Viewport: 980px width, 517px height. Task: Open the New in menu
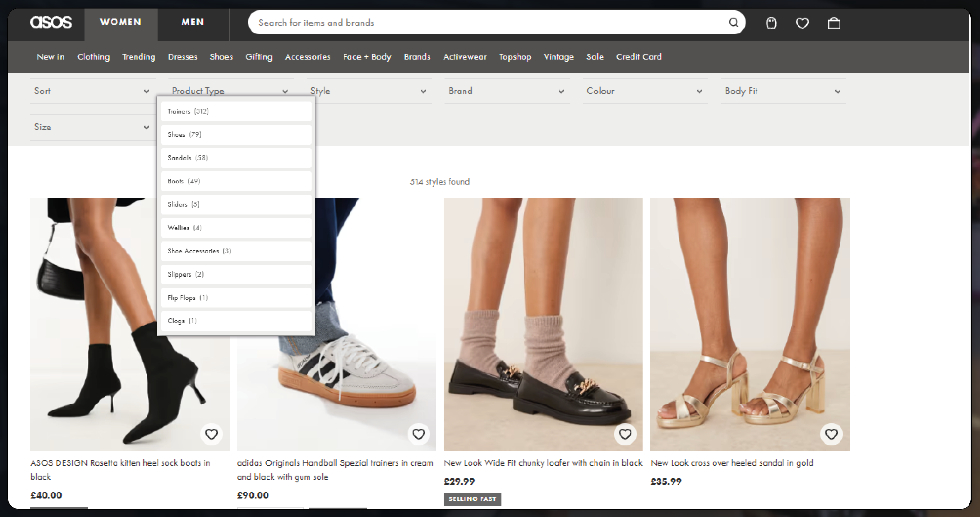(x=50, y=57)
